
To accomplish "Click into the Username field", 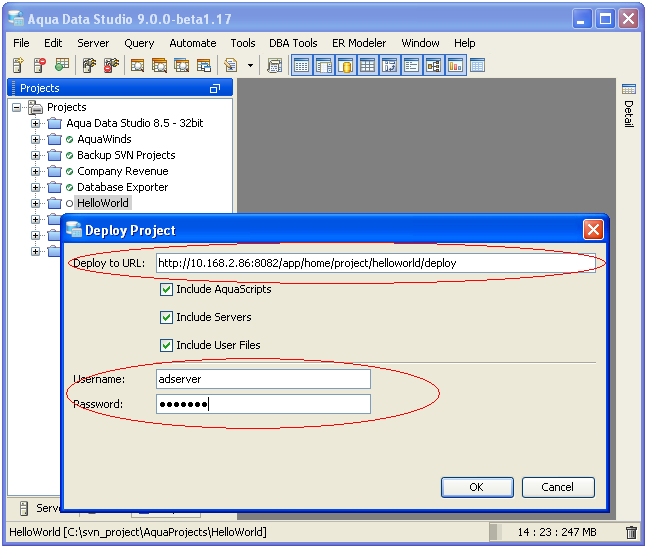I will (x=263, y=379).
